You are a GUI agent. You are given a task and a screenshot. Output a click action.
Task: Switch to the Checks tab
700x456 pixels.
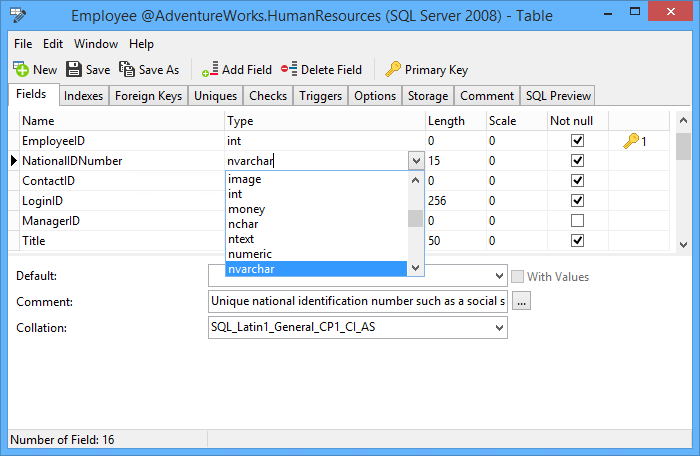coord(268,96)
